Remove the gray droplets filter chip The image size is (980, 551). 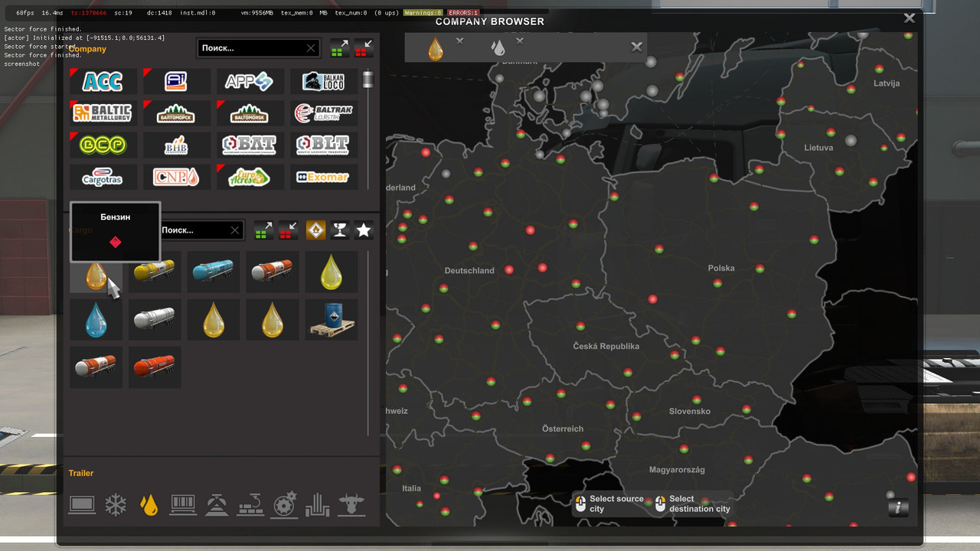point(520,41)
